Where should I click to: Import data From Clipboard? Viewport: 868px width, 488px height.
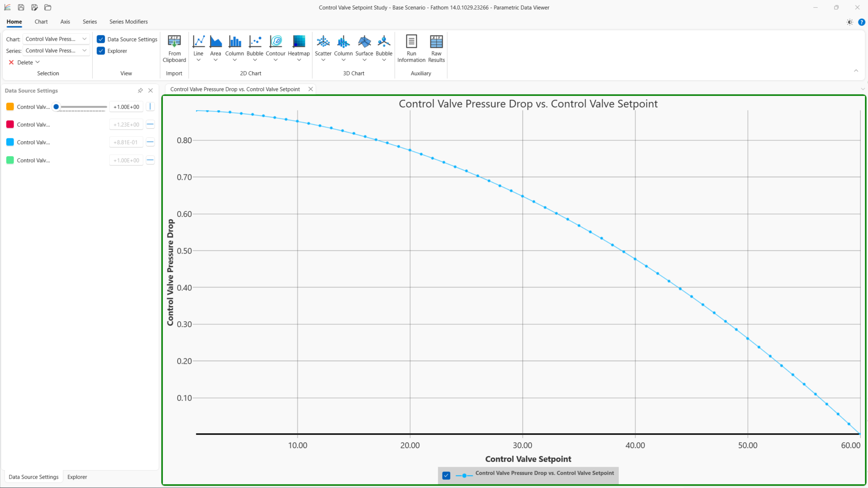pos(174,48)
